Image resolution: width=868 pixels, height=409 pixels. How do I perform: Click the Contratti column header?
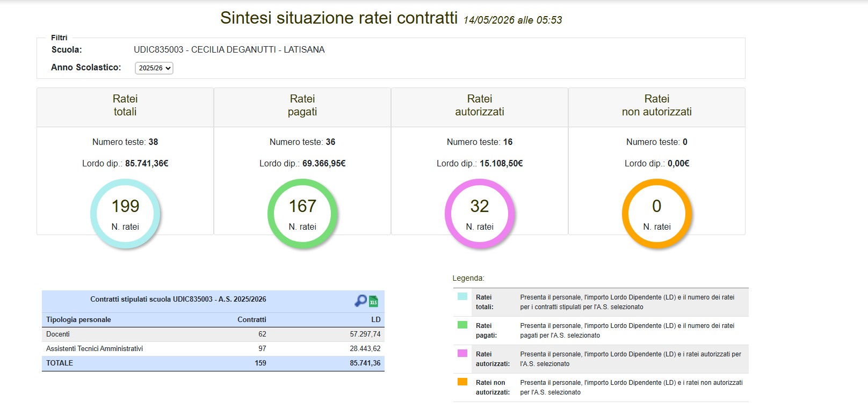(252, 319)
